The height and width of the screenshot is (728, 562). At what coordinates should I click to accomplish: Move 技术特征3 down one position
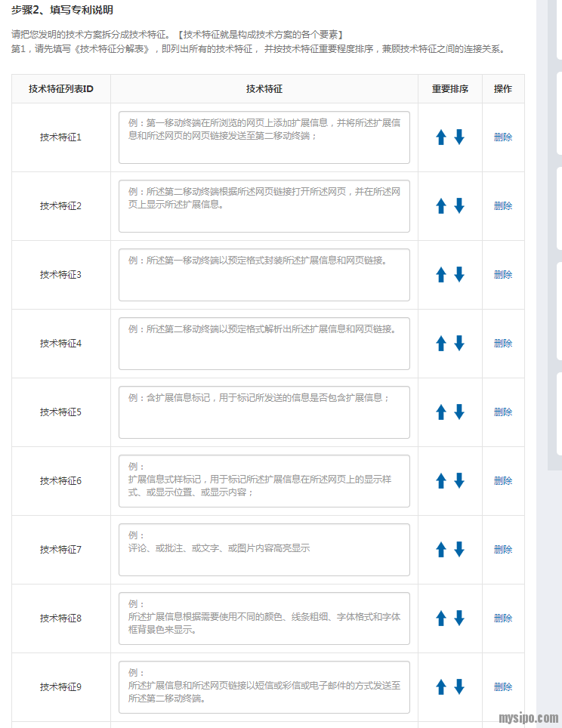click(x=459, y=275)
